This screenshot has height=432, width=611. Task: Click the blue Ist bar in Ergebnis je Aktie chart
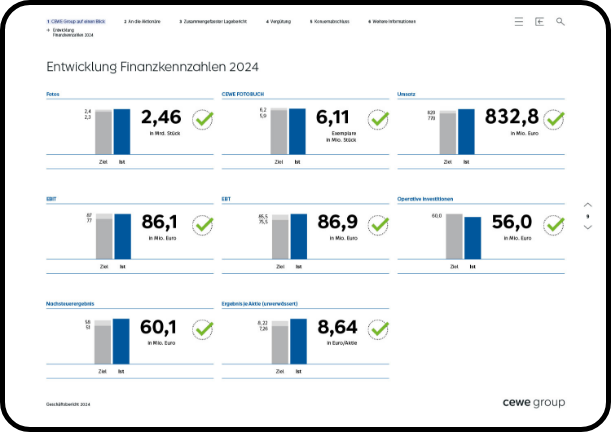298,341
